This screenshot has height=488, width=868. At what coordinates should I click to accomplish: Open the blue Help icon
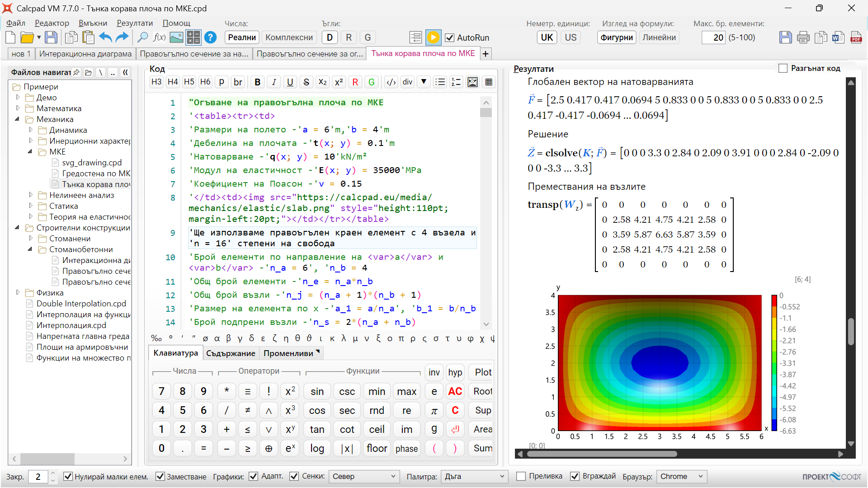pyautogui.click(x=210, y=38)
